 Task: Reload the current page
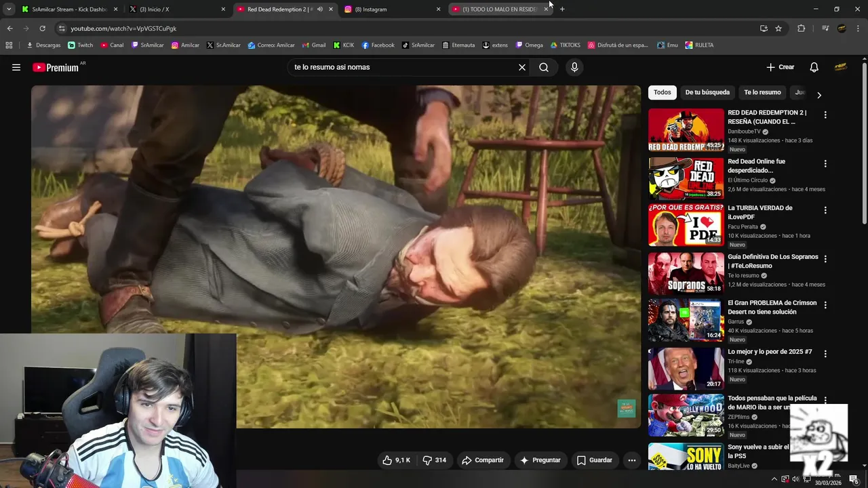pos(42,28)
